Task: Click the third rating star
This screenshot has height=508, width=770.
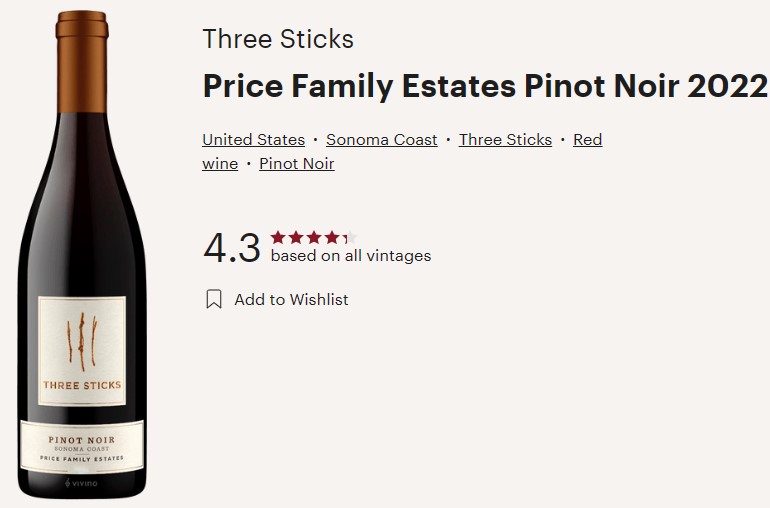Action: pyautogui.click(x=313, y=238)
